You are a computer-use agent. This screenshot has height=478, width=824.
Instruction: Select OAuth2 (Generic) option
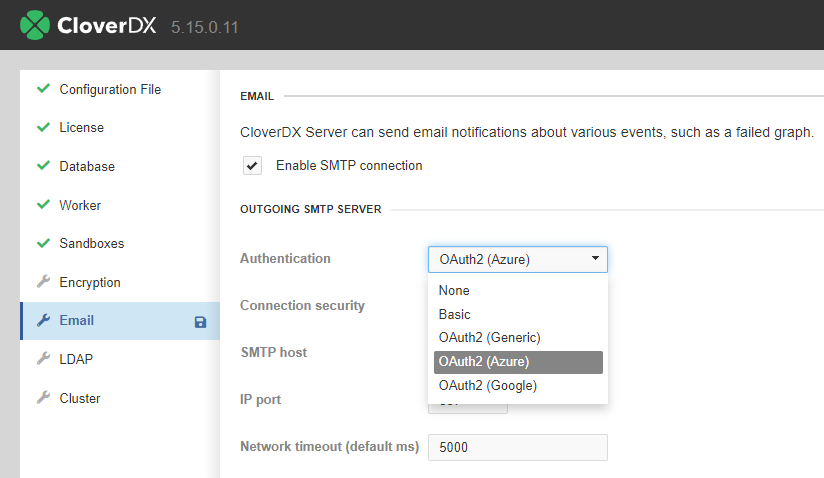[488, 338]
